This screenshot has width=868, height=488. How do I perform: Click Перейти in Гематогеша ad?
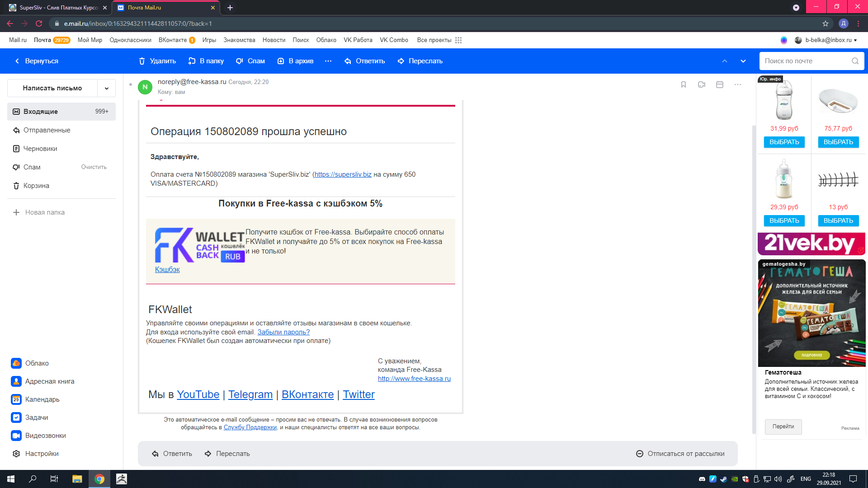click(783, 427)
